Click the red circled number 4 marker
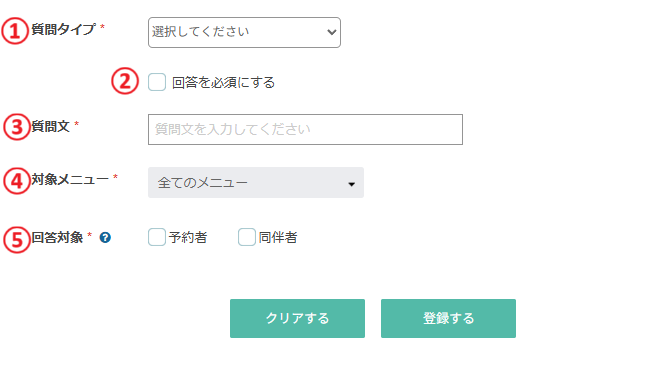670x369 pixels. pos(17,181)
